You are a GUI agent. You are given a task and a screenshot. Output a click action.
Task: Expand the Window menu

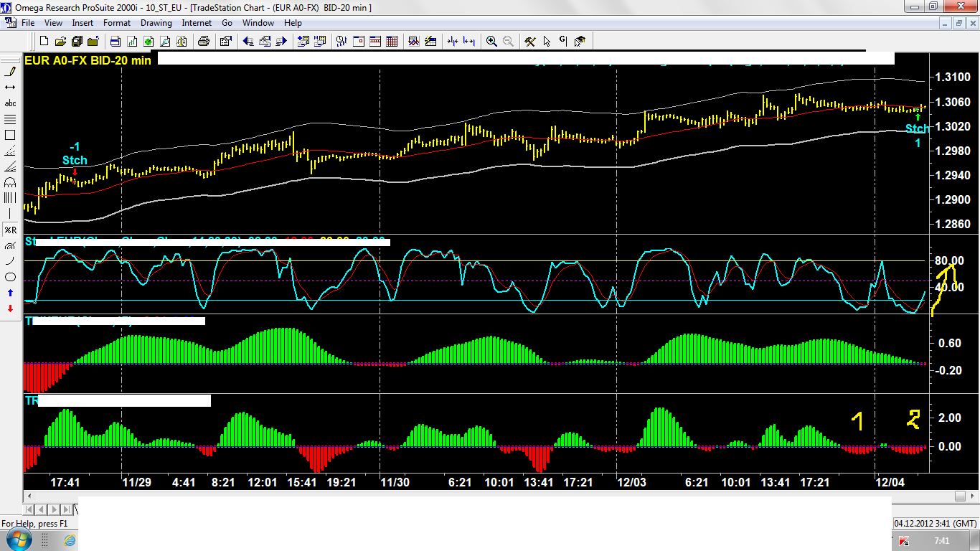point(258,23)
